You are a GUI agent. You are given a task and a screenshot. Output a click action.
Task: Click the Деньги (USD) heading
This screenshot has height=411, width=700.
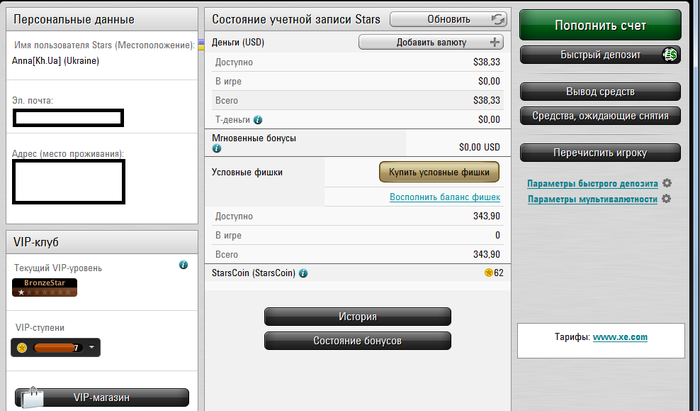[x=238, y=42]
